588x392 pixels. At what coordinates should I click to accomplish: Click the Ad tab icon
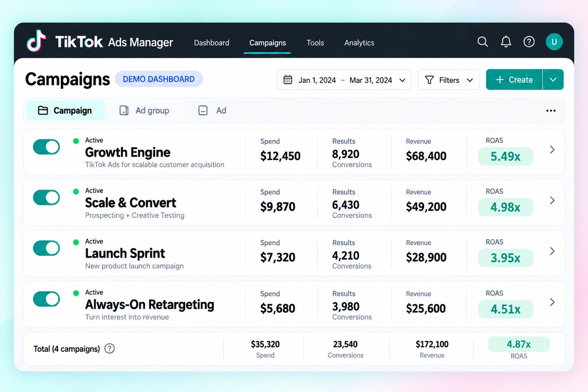click(203, 110)
